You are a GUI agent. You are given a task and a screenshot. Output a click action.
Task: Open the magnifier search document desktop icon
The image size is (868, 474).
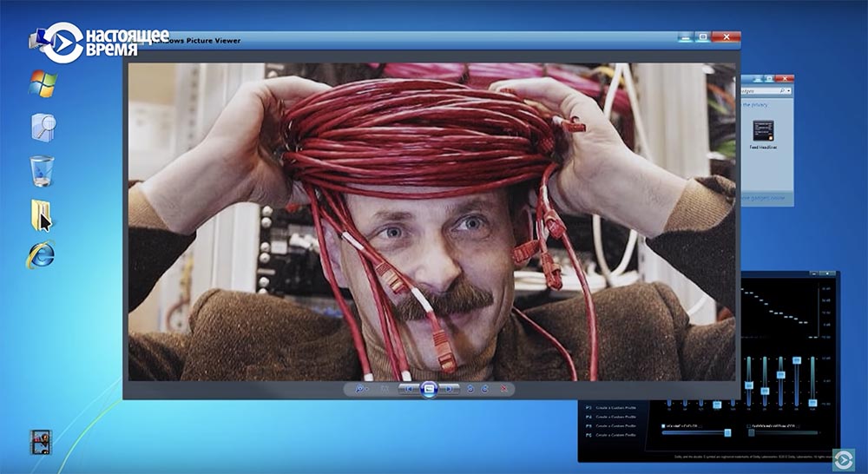coord(43,128)
